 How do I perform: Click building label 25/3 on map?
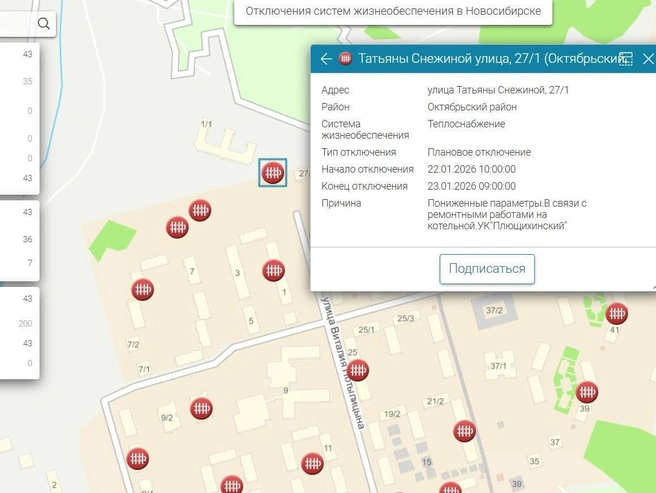click(405, 318)
